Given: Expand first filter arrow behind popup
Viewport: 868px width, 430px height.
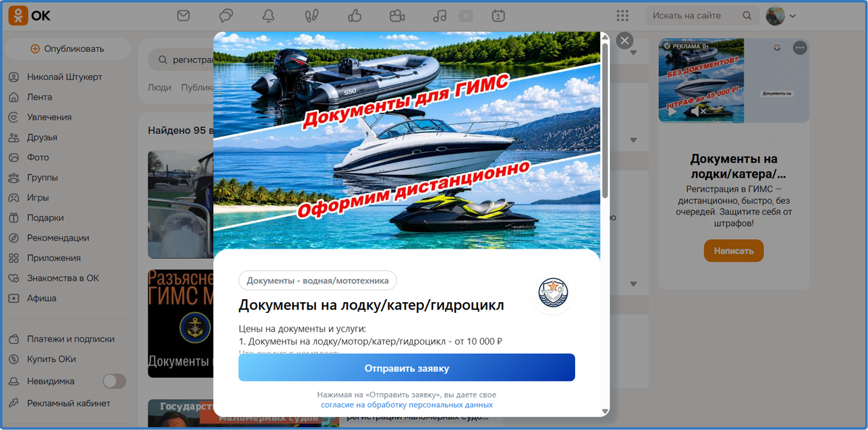Looking at the screenshot, I should tap(633, 53).
